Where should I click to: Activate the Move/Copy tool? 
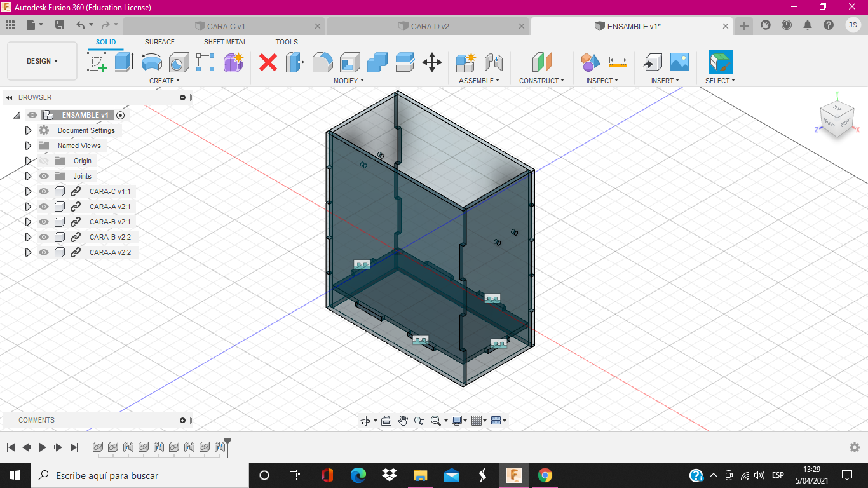(432, 62)
